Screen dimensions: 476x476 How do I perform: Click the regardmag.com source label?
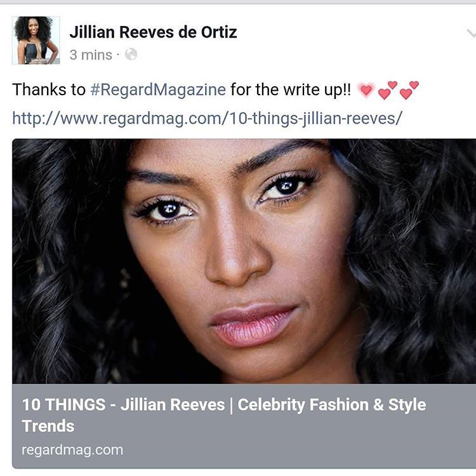pos(72,449)
